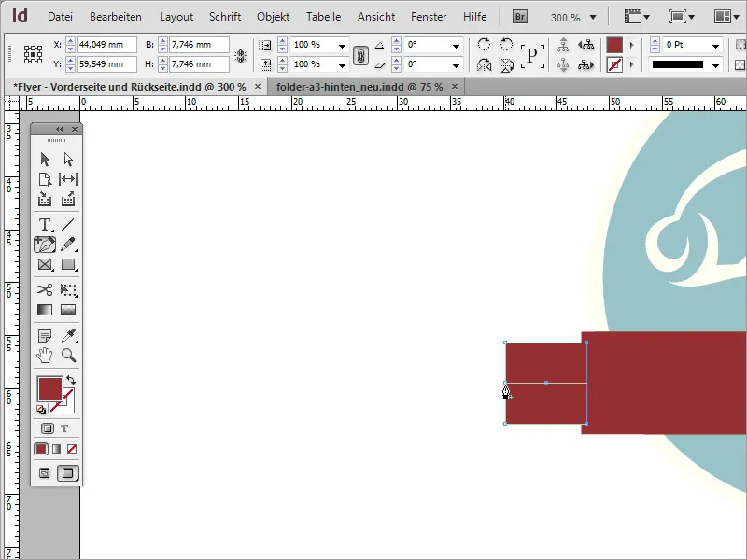Click the control bar stroke swatch

pyautogui.click(x=614, y=64)
